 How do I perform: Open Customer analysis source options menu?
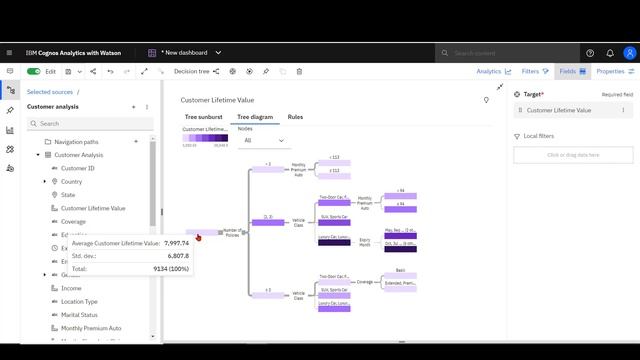pyautogui.click(x=147, y=107)
